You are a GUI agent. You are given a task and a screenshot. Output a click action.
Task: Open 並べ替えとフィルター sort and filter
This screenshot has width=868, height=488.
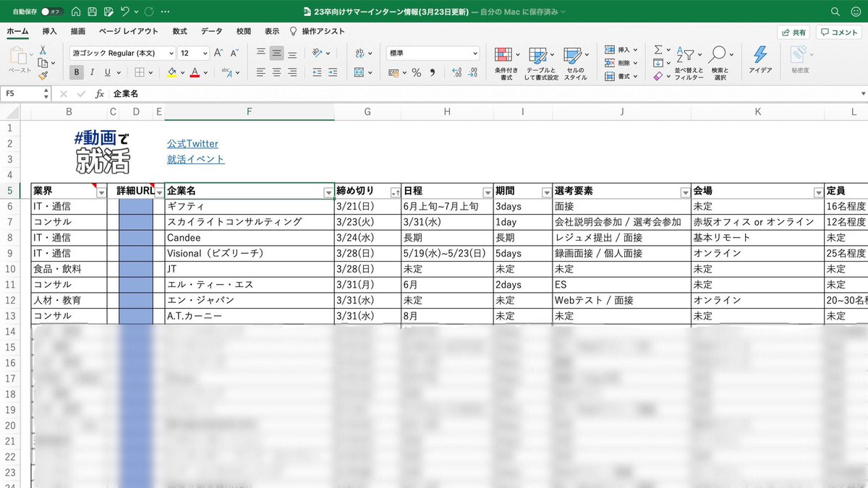tap(689, 64)
